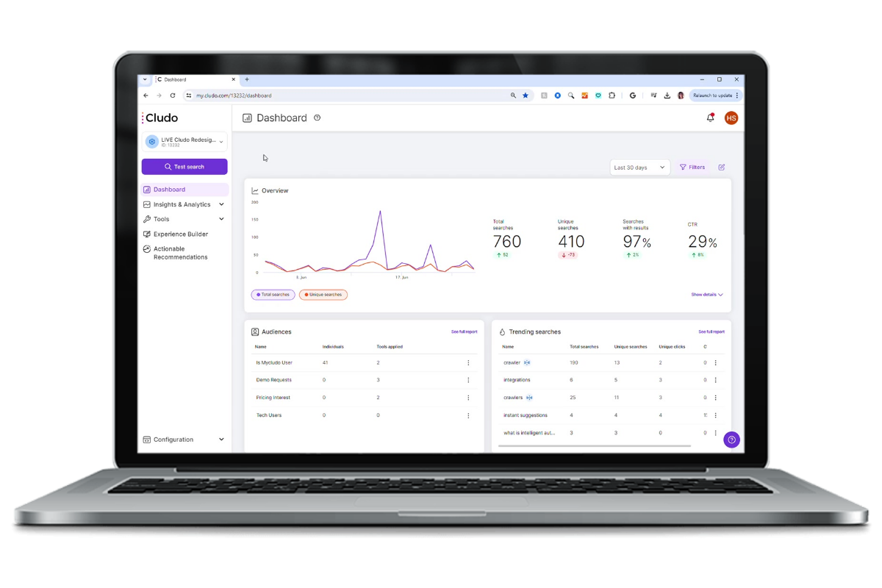882x588 pixels.
Task: Open the help question mark icon
Action: [x=731, y=439]
